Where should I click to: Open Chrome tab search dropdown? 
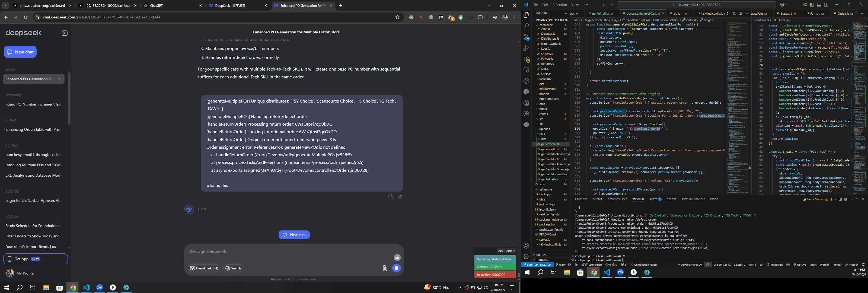click(x=5, y=5)
